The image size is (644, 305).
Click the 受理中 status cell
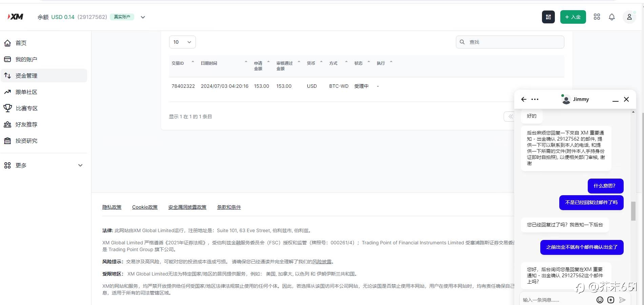pyautogui.click(x=361, y=86)
